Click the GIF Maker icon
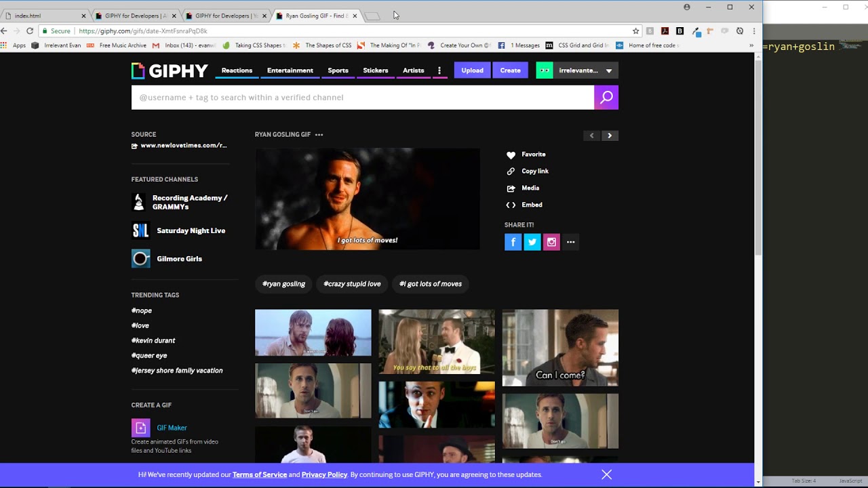Screen dimensions: 868x488 coord(140,428)
